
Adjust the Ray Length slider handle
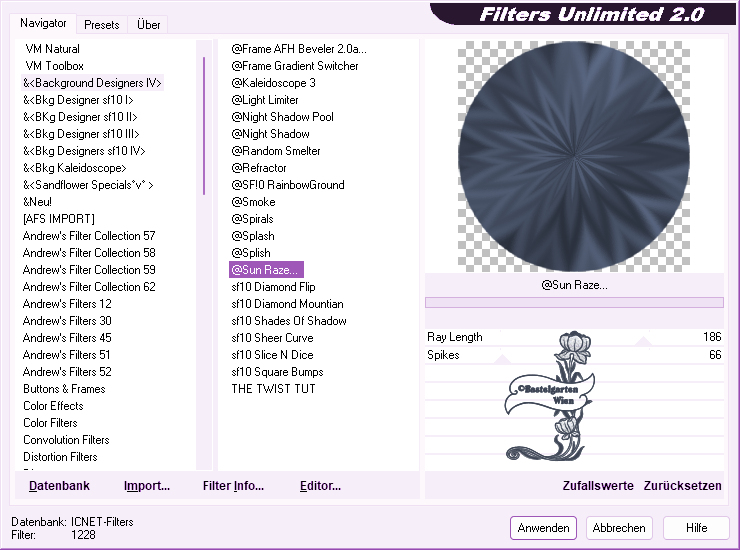point(643,341)
